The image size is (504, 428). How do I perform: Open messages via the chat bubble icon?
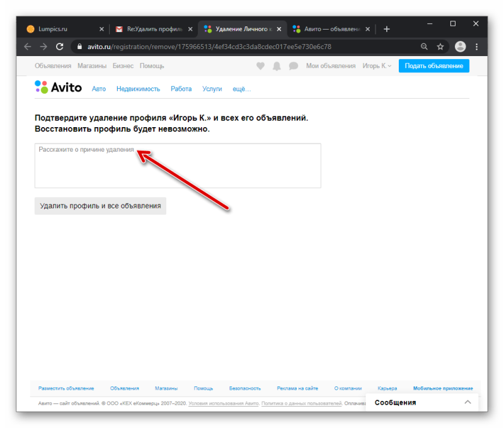[x=293, y=66]
